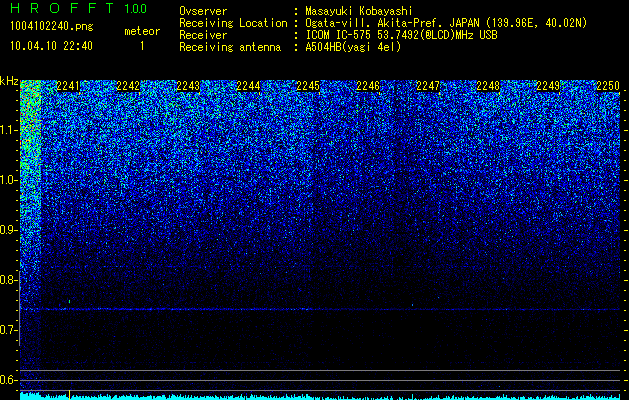The image size is (629, 400).
Task: Click the version number 1.0.0
Action: (x=136, y=8)
